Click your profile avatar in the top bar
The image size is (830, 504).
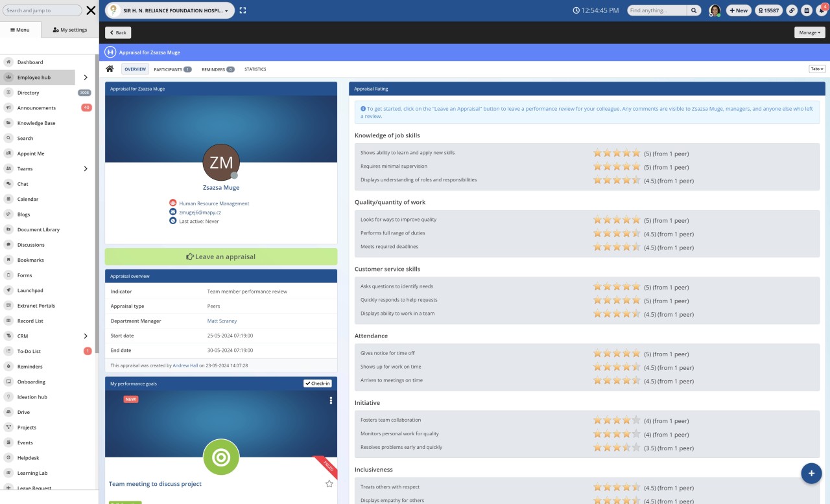pos(714,10)
